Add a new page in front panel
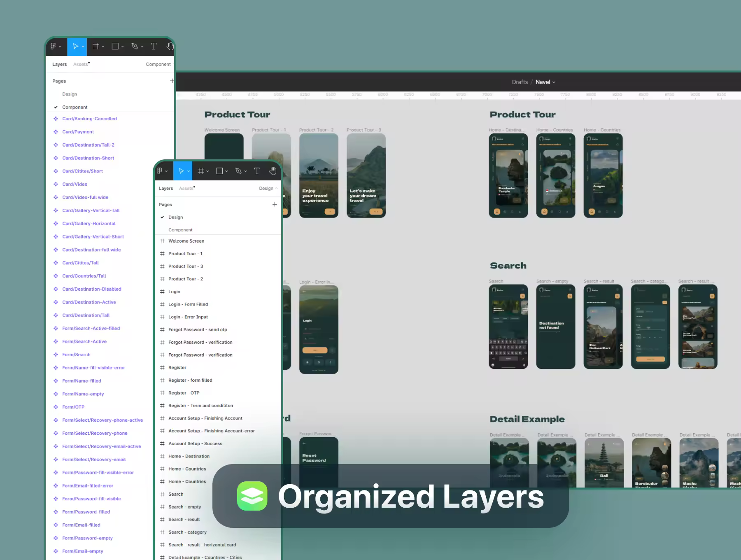The image size is (741, 560). pos(275,204)
